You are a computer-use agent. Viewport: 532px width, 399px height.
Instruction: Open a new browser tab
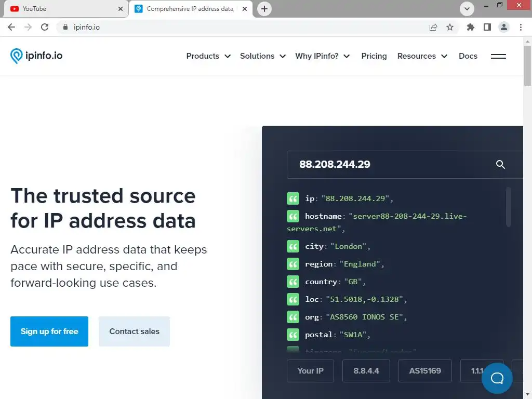click(264, 9)
